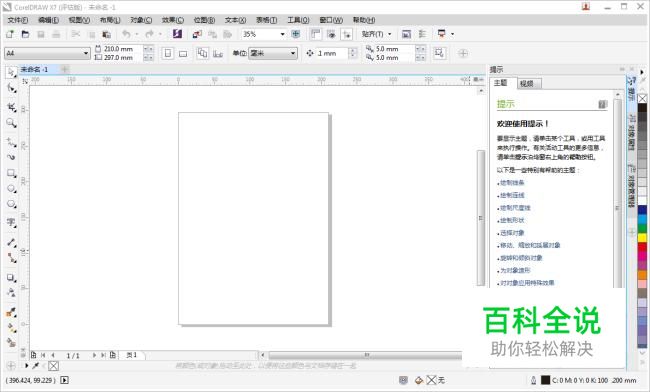Click the 页1 page tab
Screen dimensions: 650x392
point(132,355)
